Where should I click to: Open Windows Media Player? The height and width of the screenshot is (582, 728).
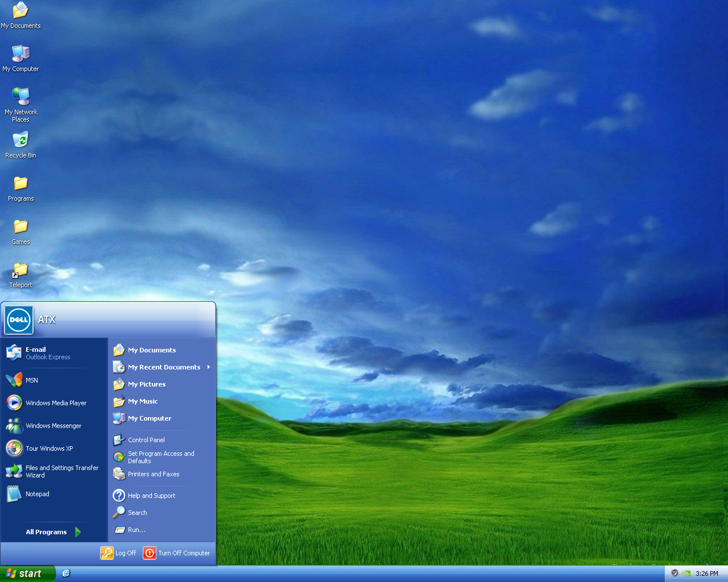pos(54,403)
